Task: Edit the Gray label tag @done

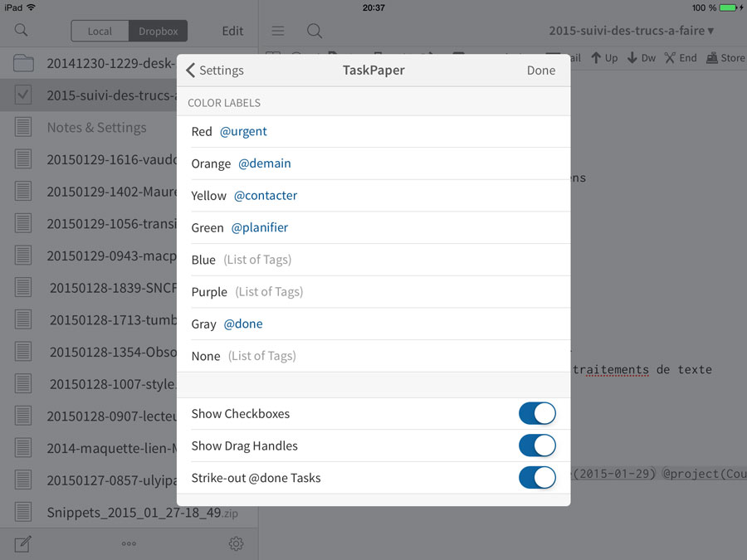Action: point(243,324)
